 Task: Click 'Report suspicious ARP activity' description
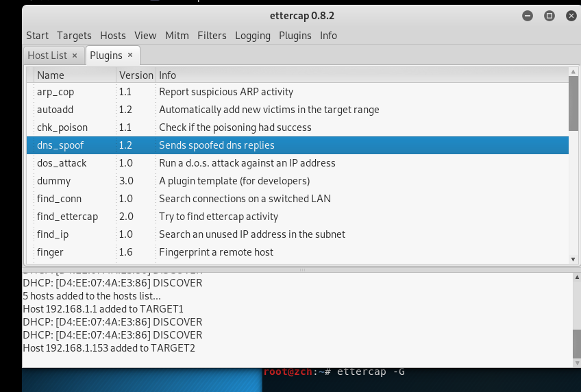click(x=226, y=92)
